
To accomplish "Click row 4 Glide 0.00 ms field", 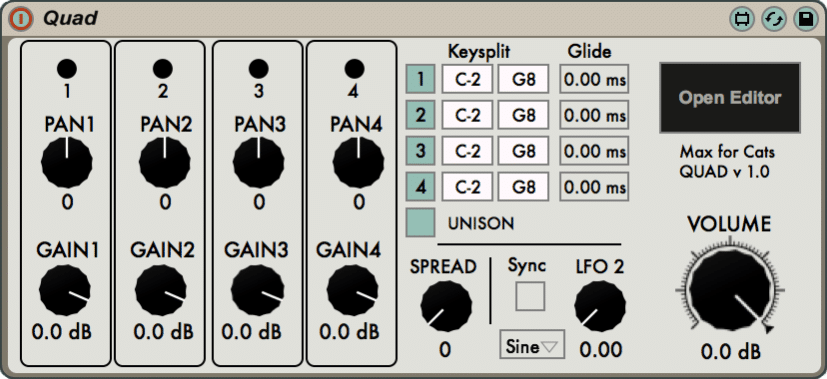I will (x=594, y=187).
